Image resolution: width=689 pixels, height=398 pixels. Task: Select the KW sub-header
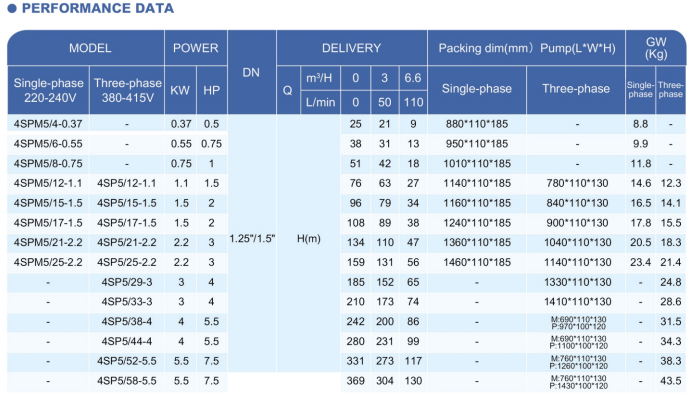click(180, 90)
